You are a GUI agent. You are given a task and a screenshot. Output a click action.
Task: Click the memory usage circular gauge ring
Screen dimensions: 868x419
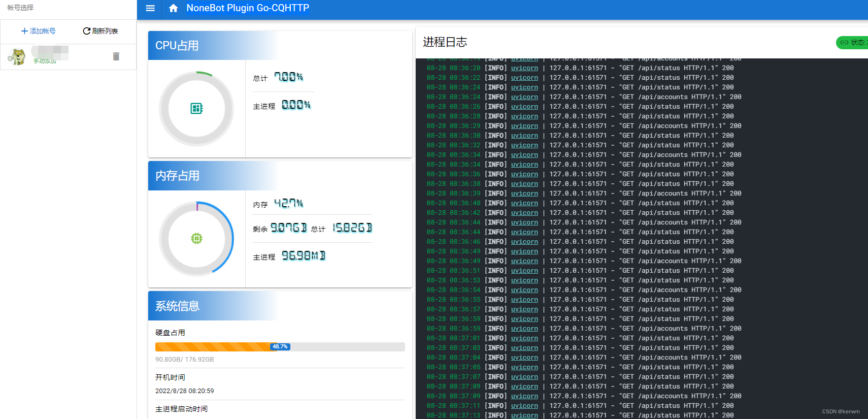click(196, 238)
